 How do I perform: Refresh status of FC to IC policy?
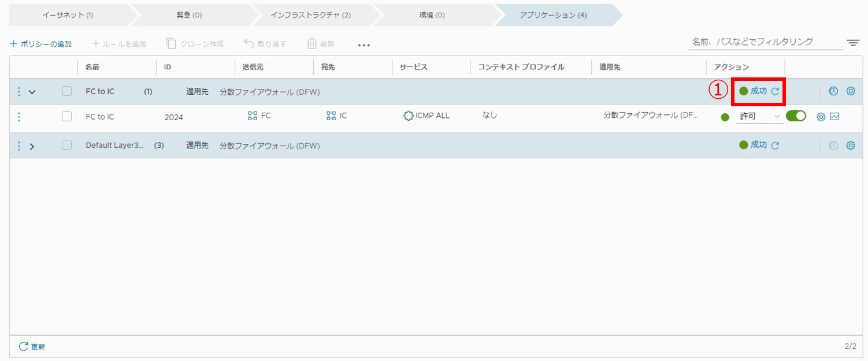(776, 91)
